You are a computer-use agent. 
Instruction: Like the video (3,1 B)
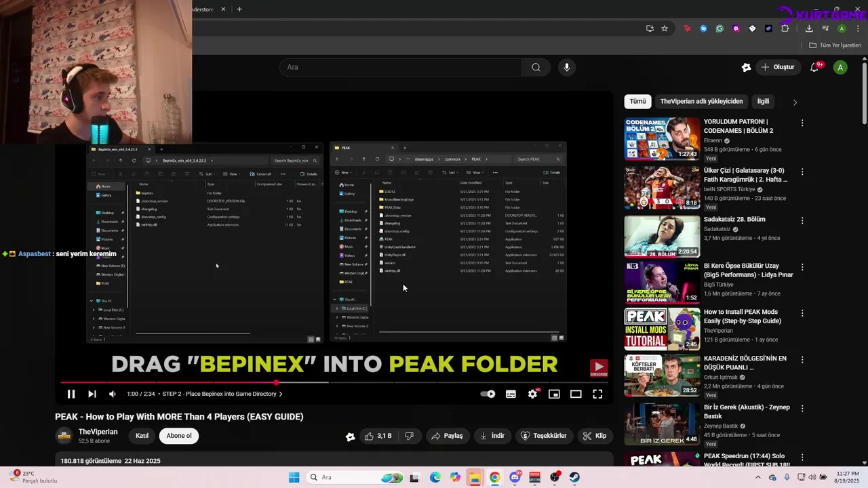coord(378,436)
